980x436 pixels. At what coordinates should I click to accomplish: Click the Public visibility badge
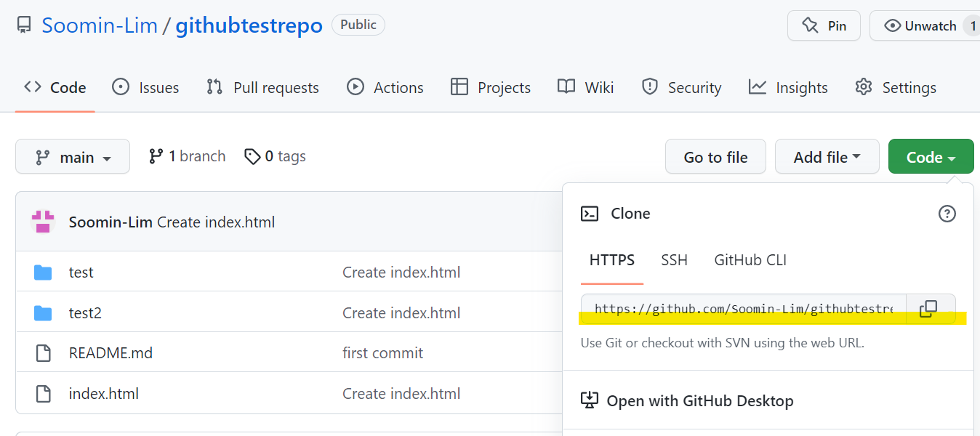pyautogui.click(x=358, y=25)
